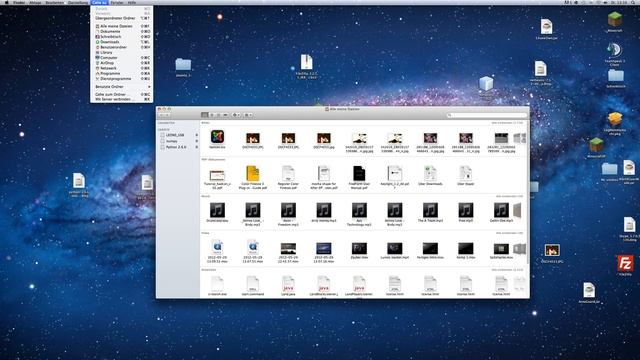Choose Übergeordneter Ordner from the menu

tap(122, 18)
